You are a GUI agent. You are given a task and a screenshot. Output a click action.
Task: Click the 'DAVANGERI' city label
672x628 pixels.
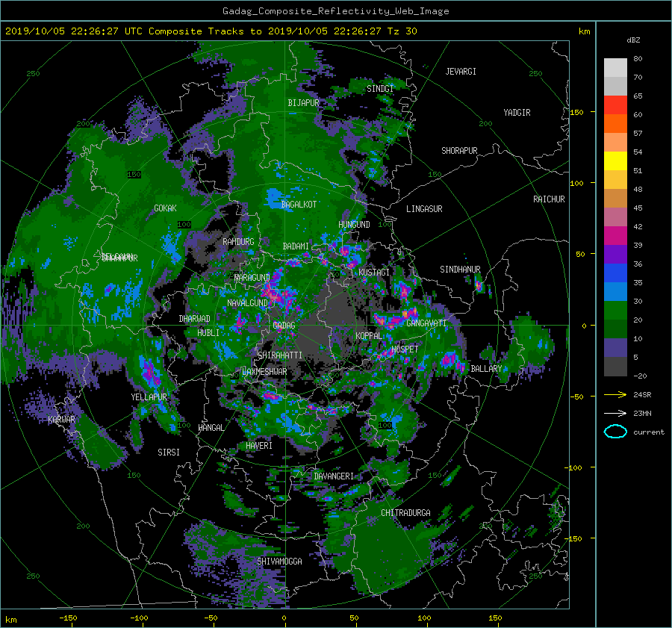[x=334, y=476]
